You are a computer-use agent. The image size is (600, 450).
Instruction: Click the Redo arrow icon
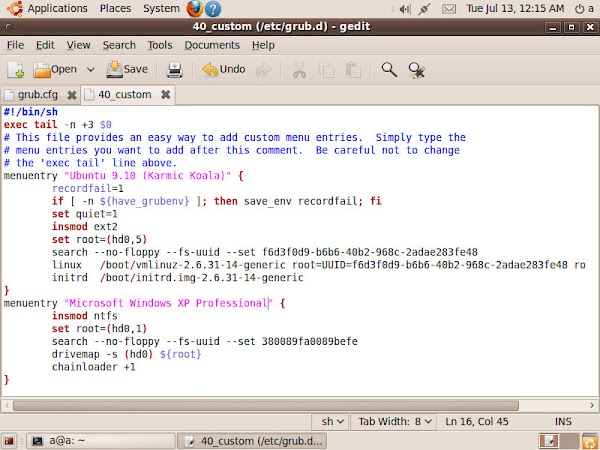(x=264, y=70)
